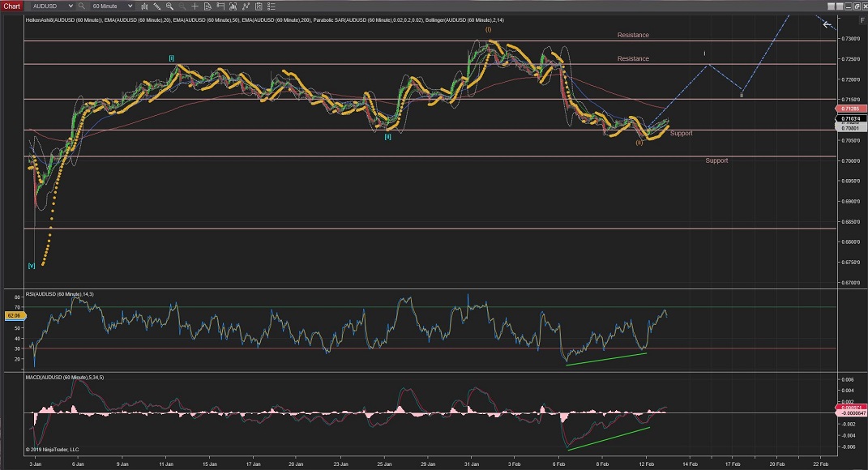Viewport: 868px width, 470px height.
Task: Click the 22 Feb date label
Action: click(x=820, y=464)
